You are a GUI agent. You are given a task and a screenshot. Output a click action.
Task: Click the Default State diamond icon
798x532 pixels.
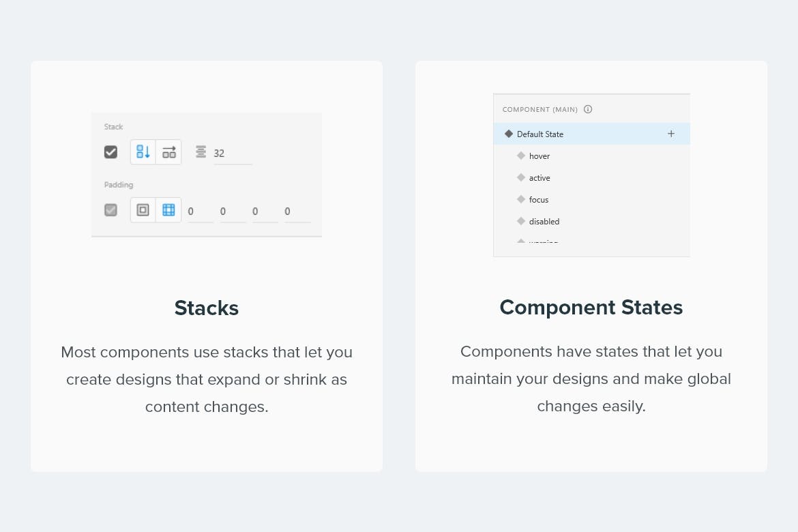508,134
